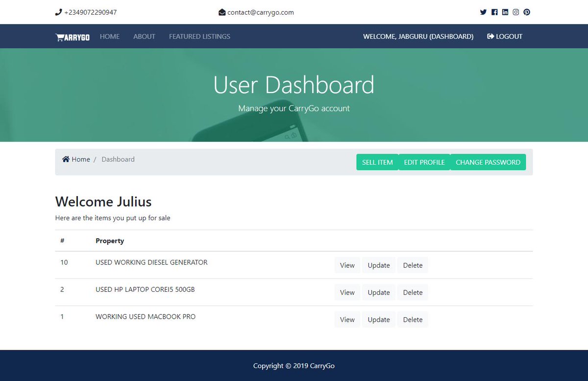Click the 'Welcome Julius' heading
The height and width of the screenshot is (381, 588).
[103, 202]
